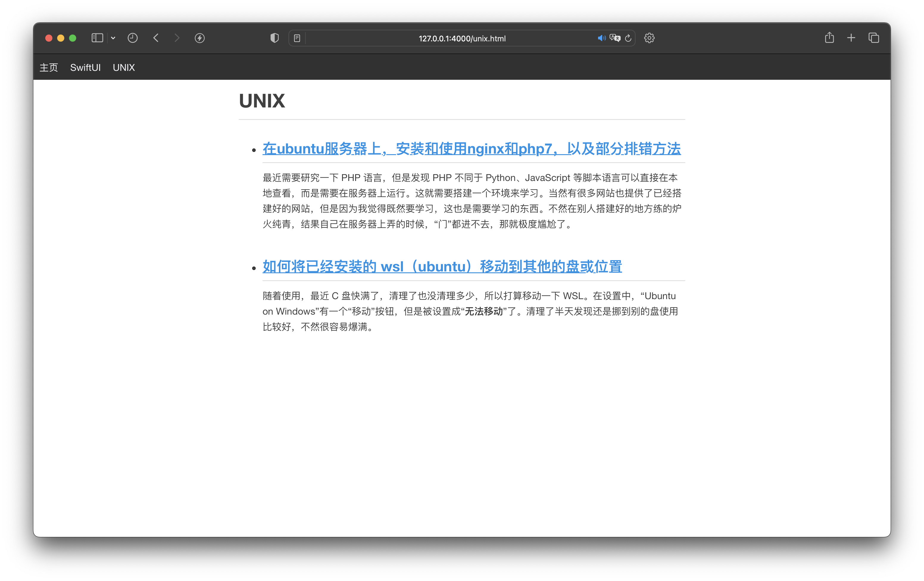Image resolution: width=924 pixels, height=581 pixels.
Task: Select the UNIX nav item
Action: tap(124, 68)
